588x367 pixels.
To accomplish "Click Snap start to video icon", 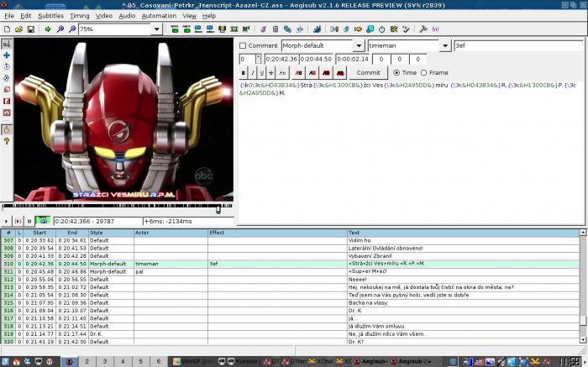I will (x=198, y=29).
